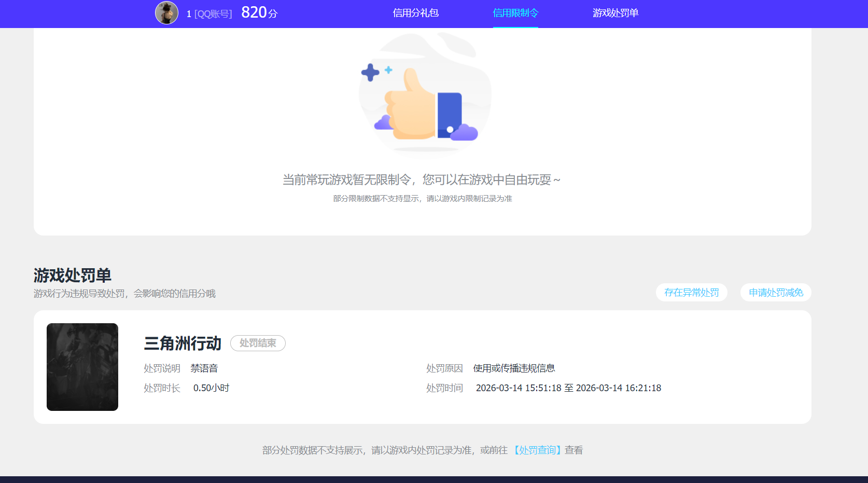The width and height of the screenshot is (868, 483).
Task: Click the 处罚结束 status badge
Action: tap(258, 343)
